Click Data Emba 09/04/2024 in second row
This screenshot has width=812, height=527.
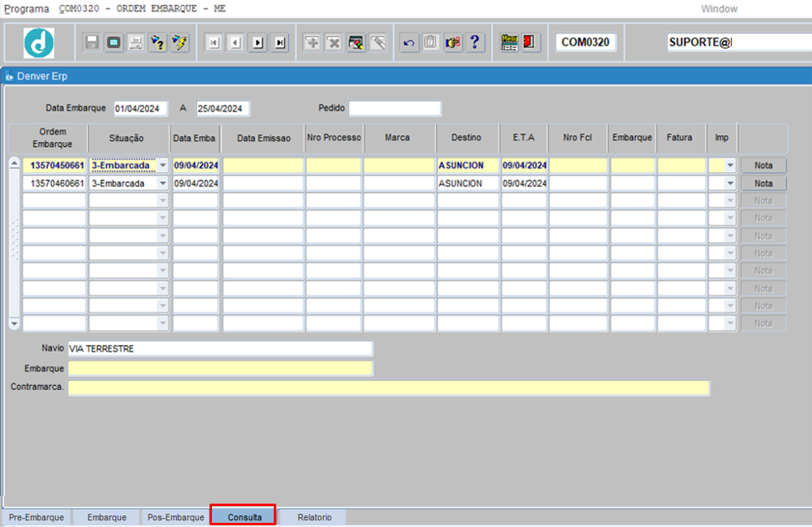tap(196, 184)
